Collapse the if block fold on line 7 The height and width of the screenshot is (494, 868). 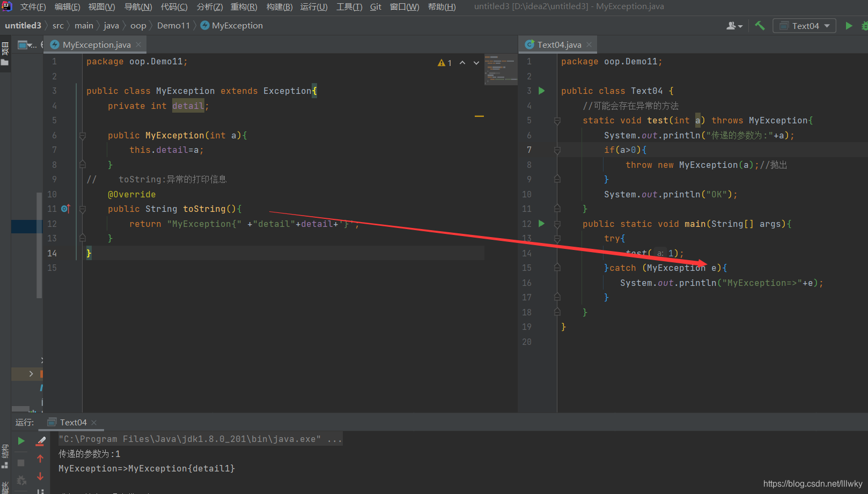coord(557,150)
